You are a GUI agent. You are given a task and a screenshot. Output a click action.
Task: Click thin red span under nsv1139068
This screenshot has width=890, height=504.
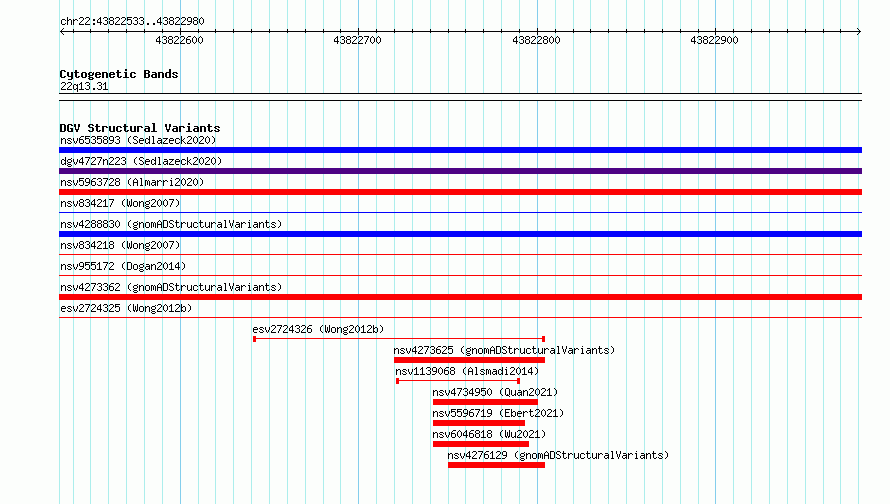coord(458,381)
